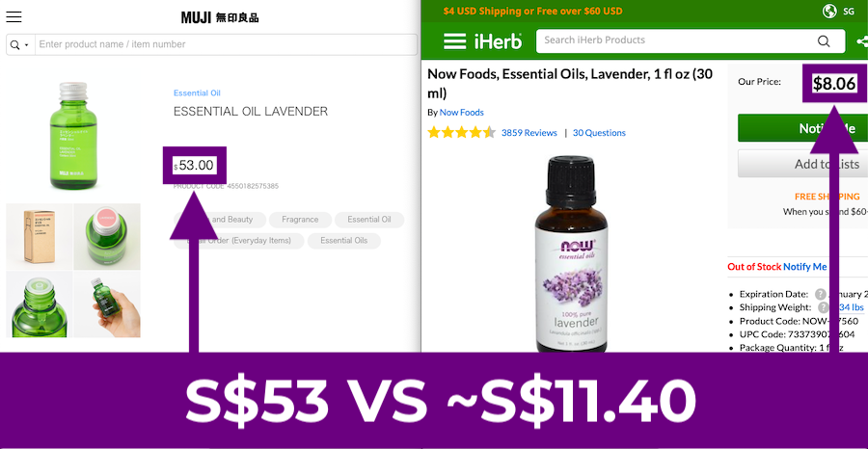Click the expiration date help icon
The image size is (868, 449).
(x=821, y=294)
